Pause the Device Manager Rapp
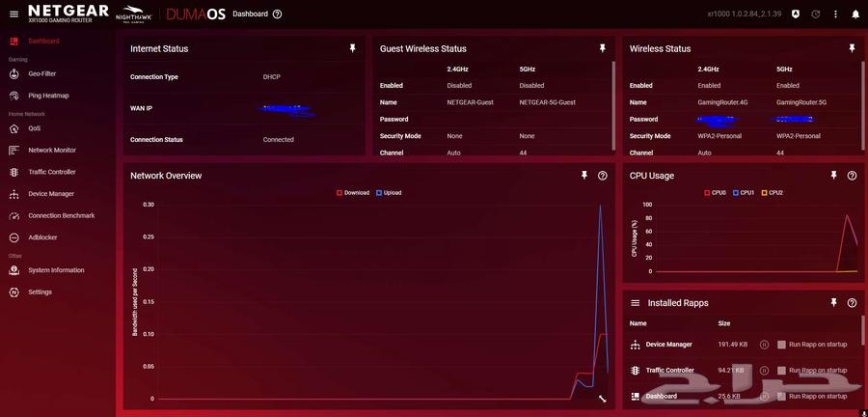This screenshot has height=417, width=868. [764, 345]
